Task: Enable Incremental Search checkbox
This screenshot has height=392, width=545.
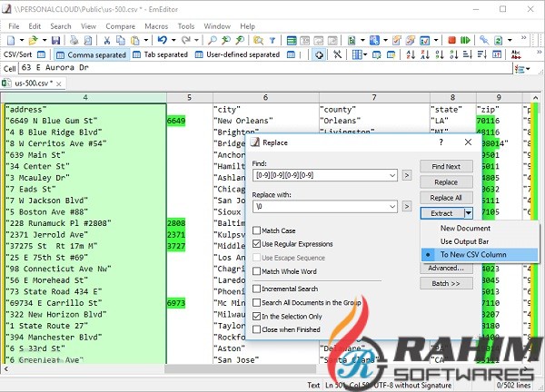Action: pyautogui.click(x=256, y=289)
